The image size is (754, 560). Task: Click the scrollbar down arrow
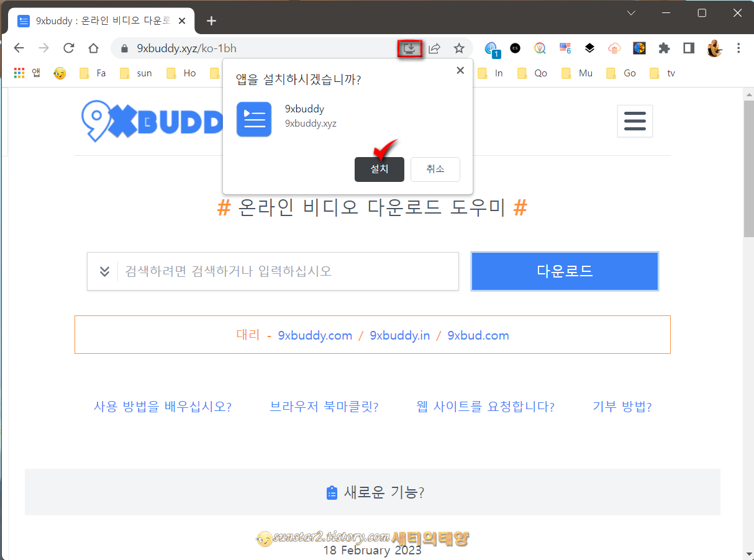[x=748, y=554]
